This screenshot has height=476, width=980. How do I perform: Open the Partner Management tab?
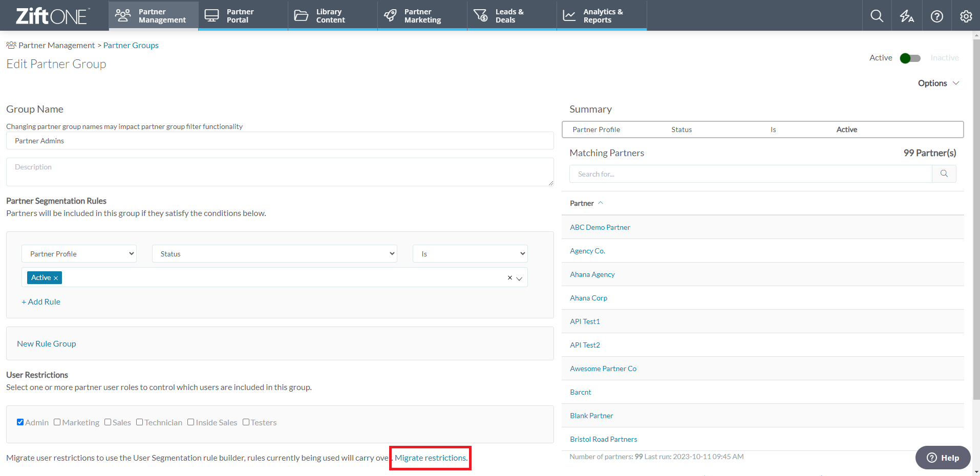point(153,16)
